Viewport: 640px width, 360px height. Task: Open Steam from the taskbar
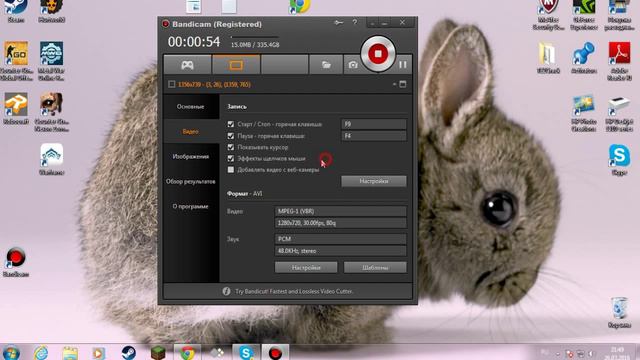pyautogui.click(x=129, y=353)
